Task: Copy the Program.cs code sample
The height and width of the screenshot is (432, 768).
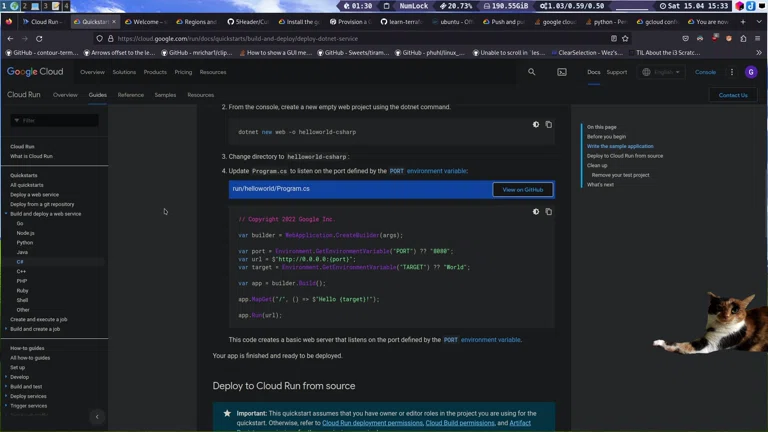Action: (x=549, y=212)
